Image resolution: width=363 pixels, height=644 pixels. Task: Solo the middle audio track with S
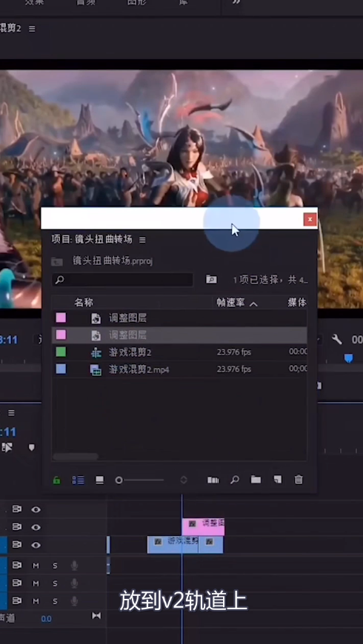(x=55, y=583)
